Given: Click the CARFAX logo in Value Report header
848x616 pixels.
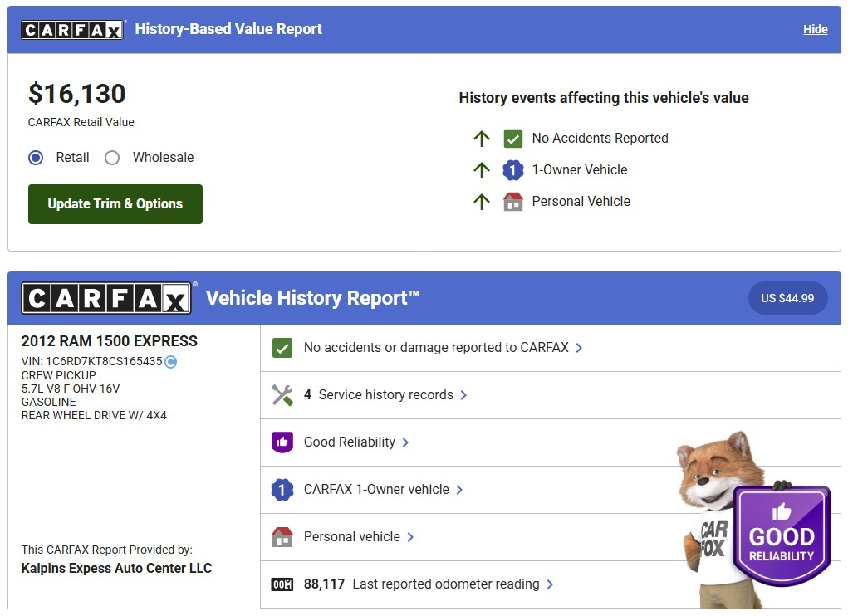Looking at the screenshot, I should pyautogui.click(x=73, y=30).
